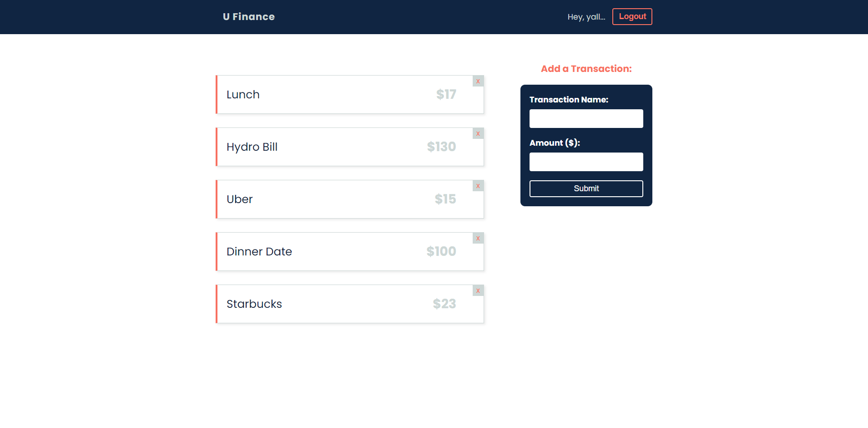Click the 'Hey, yall...' greeting text
The image size is (868, 428).
586,17
